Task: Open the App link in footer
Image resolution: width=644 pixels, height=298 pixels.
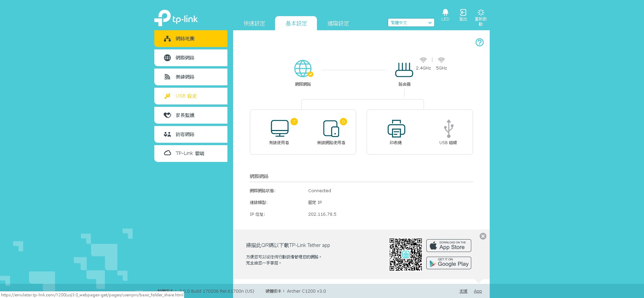Action: pos(478,291)
